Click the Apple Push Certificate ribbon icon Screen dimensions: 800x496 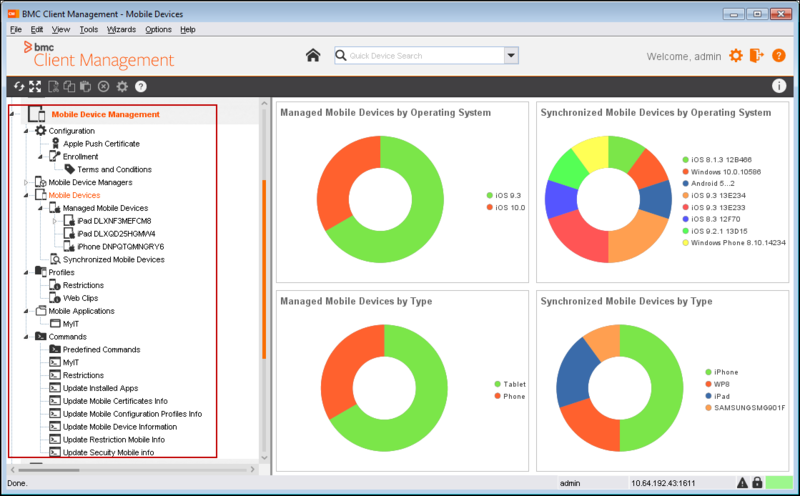pos(56,143)
